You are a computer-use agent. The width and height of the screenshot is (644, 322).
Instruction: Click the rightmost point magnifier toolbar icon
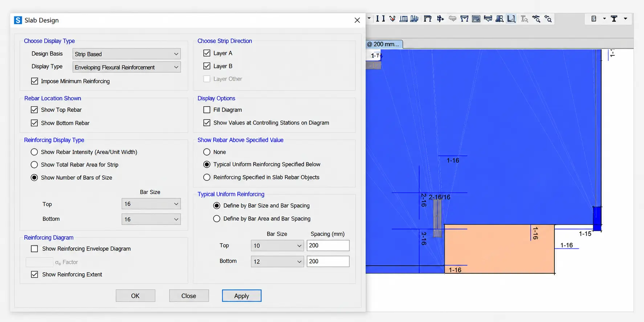[x=548, y=19]
